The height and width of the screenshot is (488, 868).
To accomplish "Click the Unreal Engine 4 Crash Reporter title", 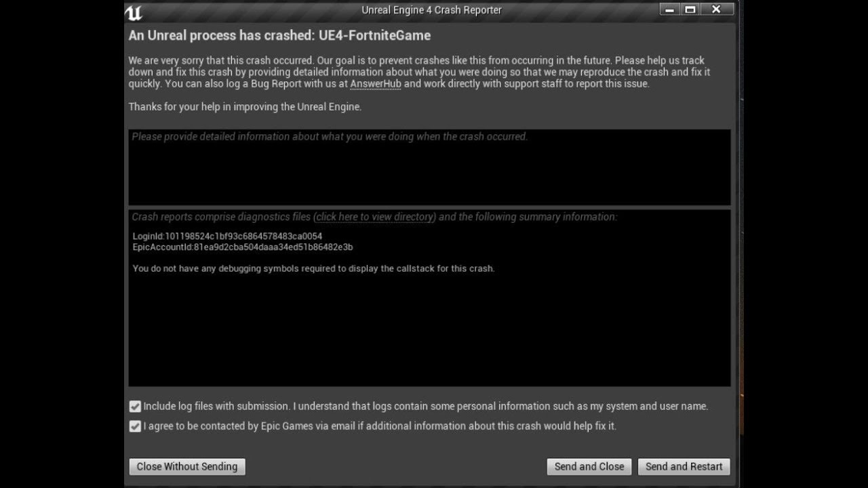I will [x=431, y=10].
